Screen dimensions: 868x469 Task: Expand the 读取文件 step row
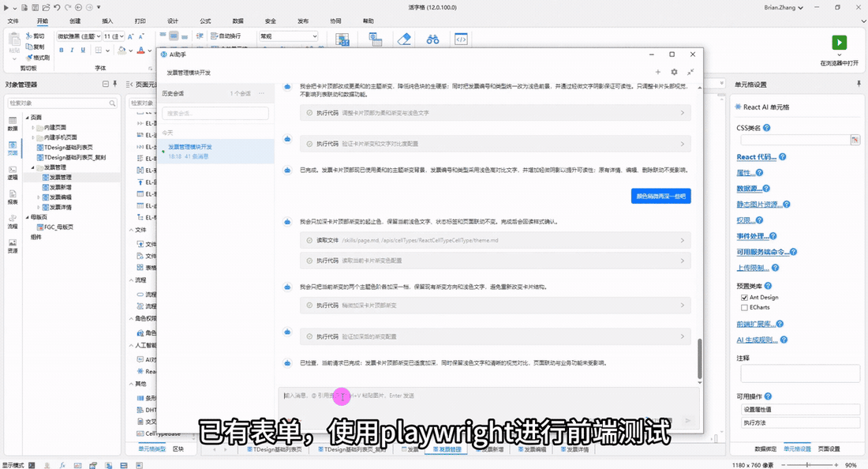click(495, 240)
